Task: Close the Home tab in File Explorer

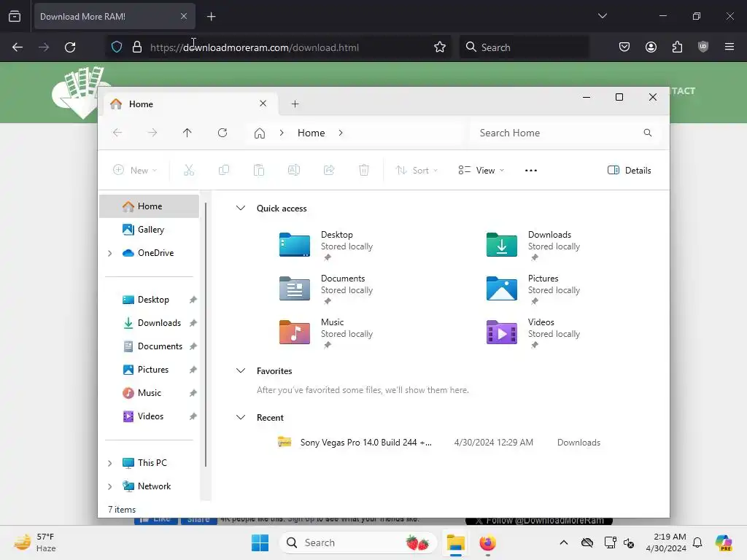Action: click(263, 104)
